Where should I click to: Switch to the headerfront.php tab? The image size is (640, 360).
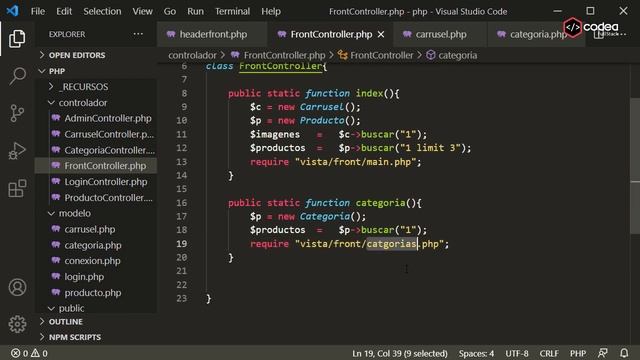click(212, 35)
